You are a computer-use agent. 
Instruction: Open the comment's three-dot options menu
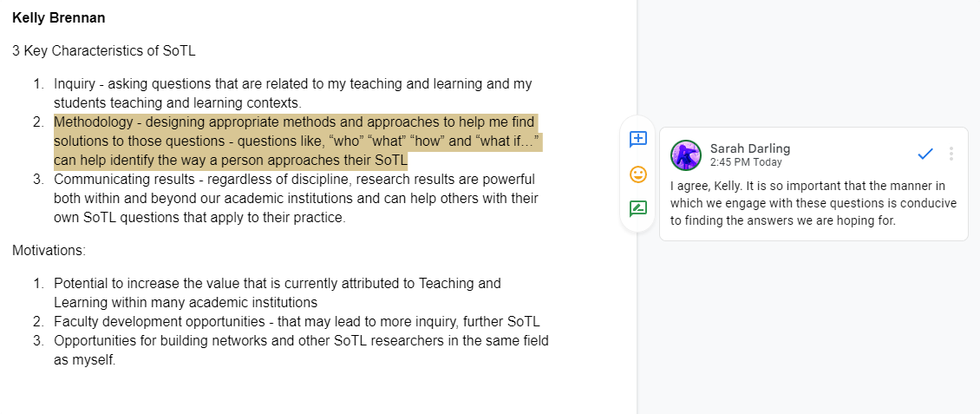[x=951, y=154]
